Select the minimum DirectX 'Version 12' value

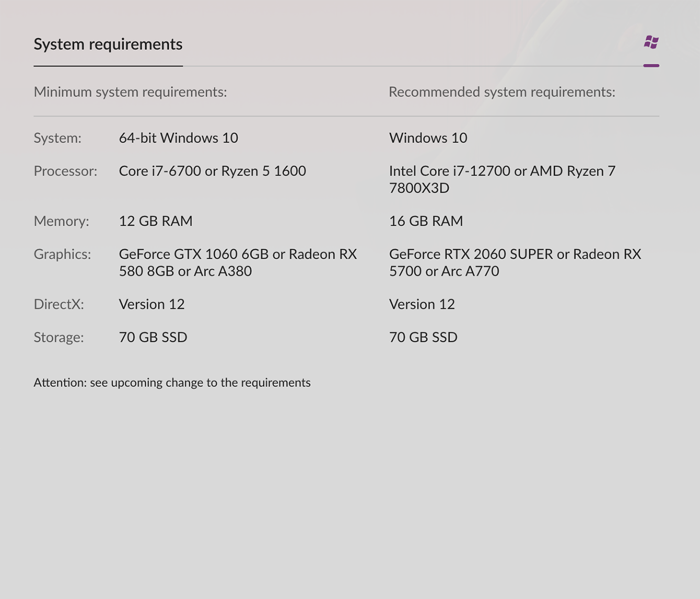[x=152, y=304]
